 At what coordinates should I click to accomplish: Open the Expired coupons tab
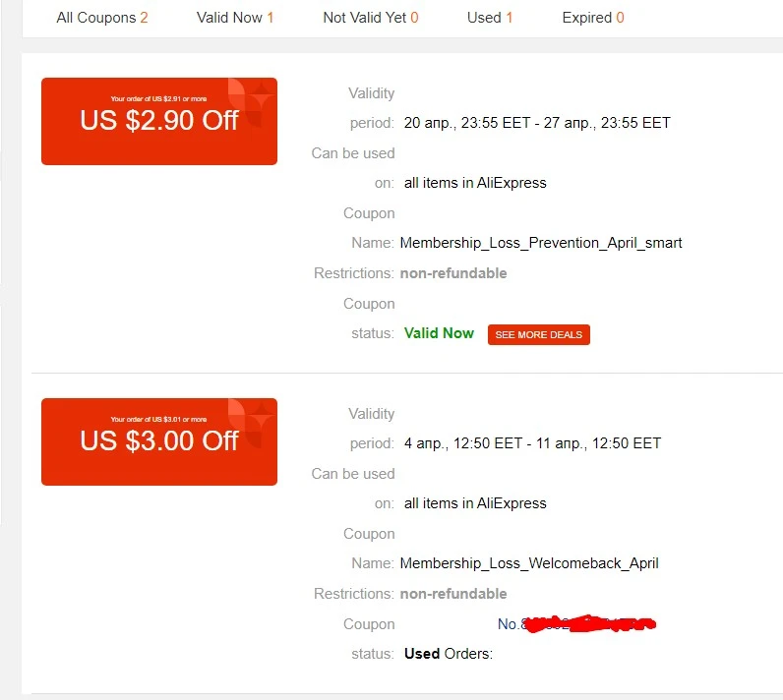(593, 18)
